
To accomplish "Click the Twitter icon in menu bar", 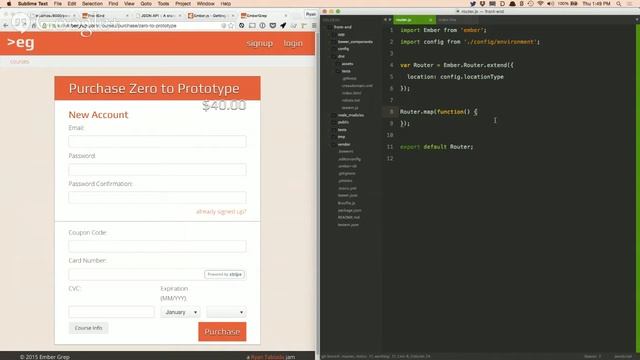I will click(x=473, y=4).
